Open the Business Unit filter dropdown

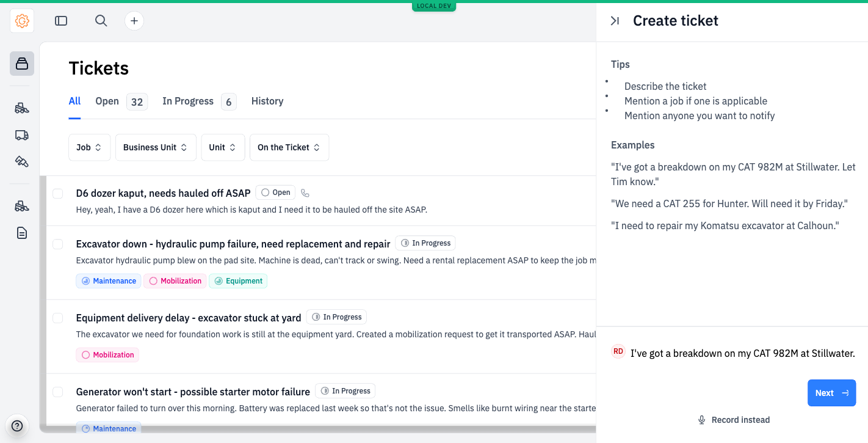pos(156,147)
